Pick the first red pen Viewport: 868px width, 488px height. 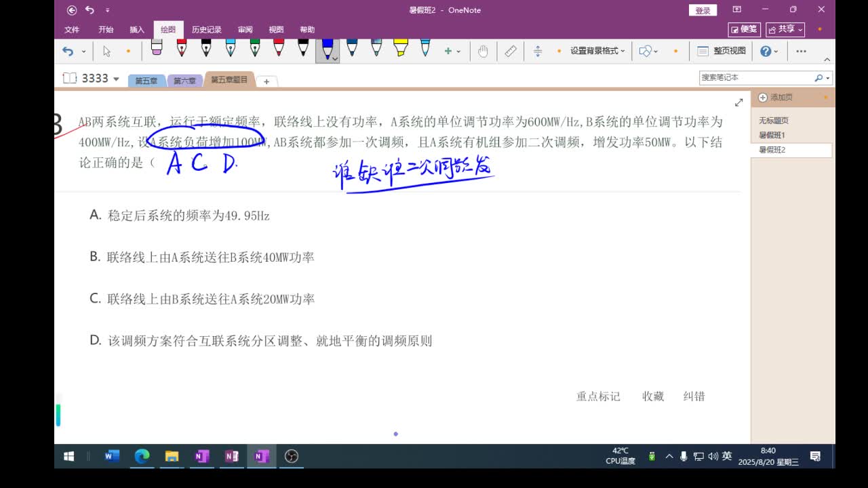coord(182,49)
